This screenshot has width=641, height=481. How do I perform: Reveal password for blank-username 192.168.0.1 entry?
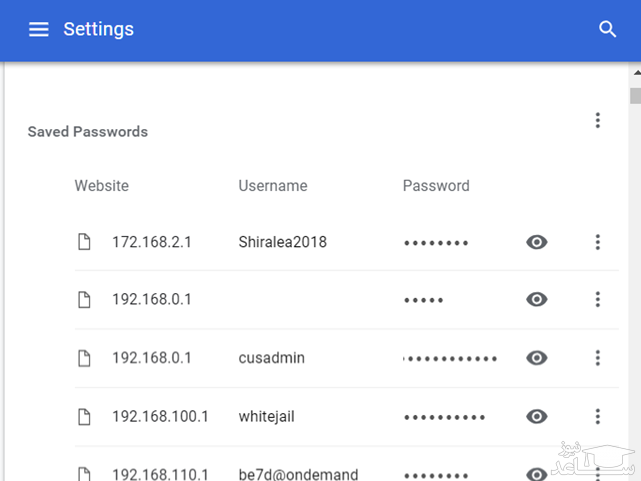[x=537, y=300]
